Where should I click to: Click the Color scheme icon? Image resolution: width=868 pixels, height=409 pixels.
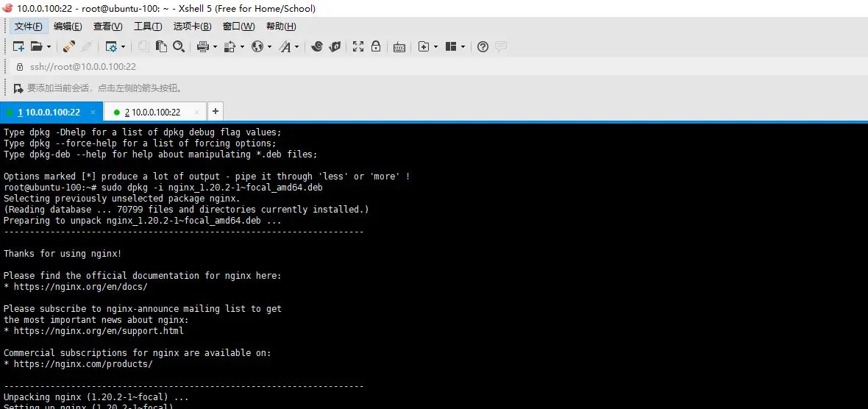pos(230,46)
